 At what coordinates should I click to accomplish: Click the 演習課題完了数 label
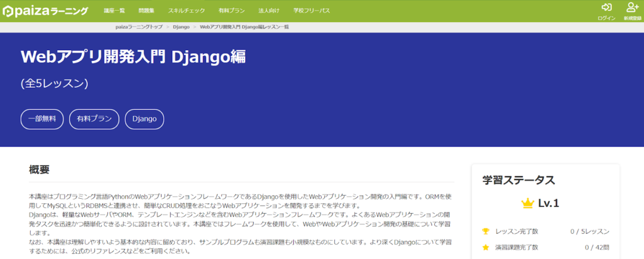[x=516, y=248]
